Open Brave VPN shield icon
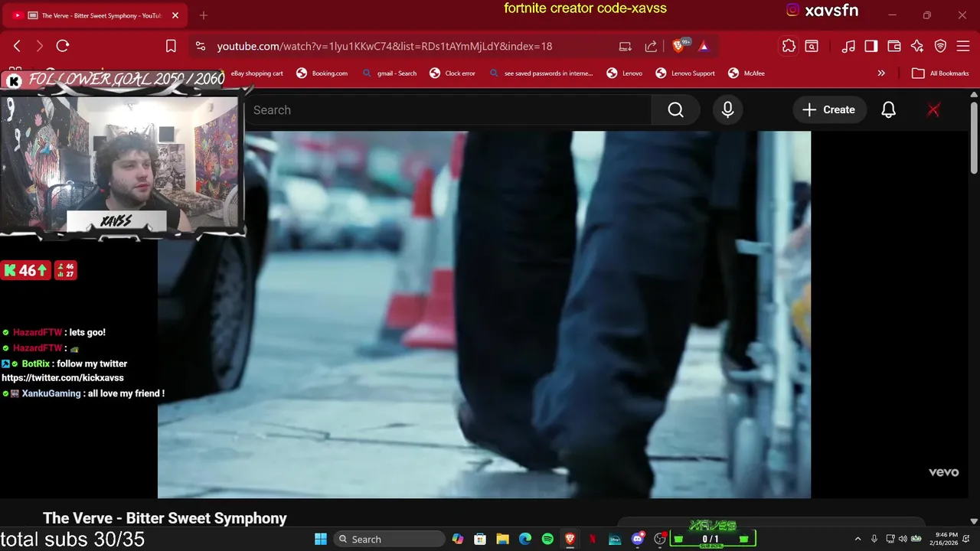The image size is (980, 551). tap(940, 46)
